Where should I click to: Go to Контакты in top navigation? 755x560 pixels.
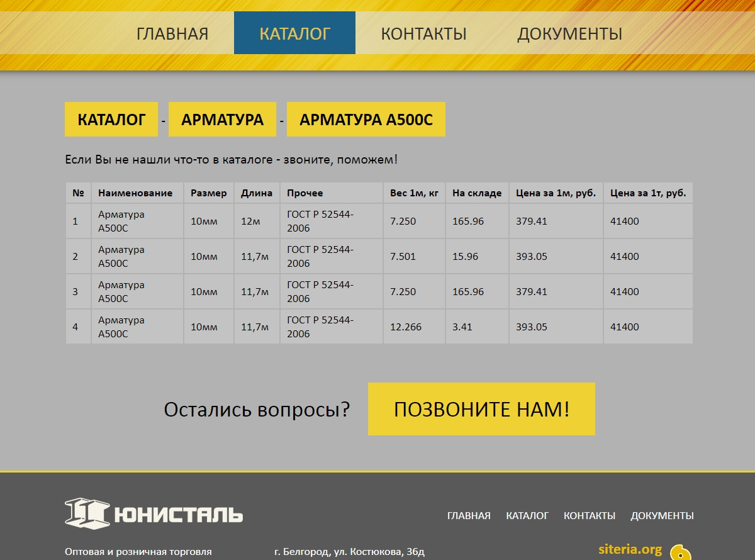point(423,33)
